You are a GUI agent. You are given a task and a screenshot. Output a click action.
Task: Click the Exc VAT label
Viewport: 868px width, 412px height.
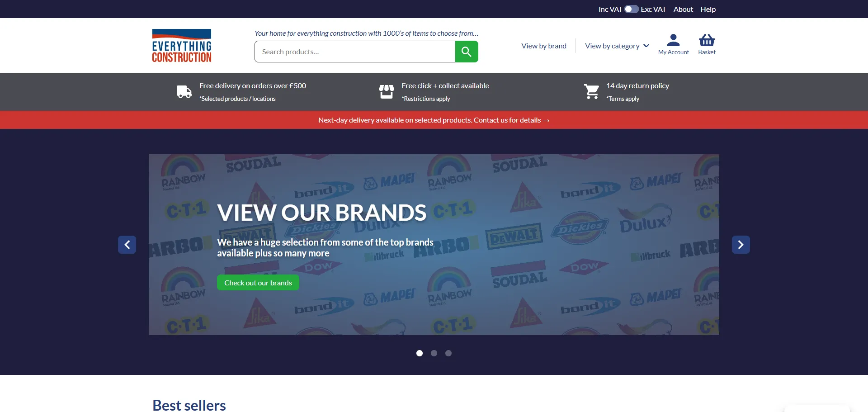pyautogui.click(x=653, y=9)
